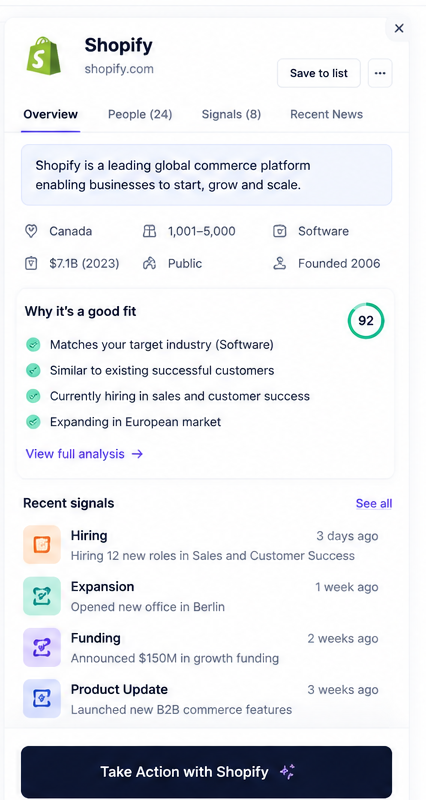
Task: Click the Canada location icon
Action: click(x=31, y=231)
